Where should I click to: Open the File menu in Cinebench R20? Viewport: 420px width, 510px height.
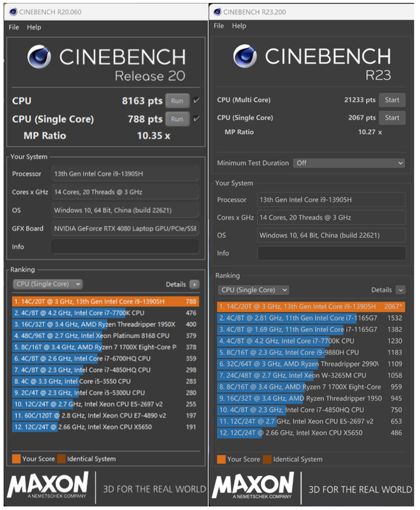[14, 28]
